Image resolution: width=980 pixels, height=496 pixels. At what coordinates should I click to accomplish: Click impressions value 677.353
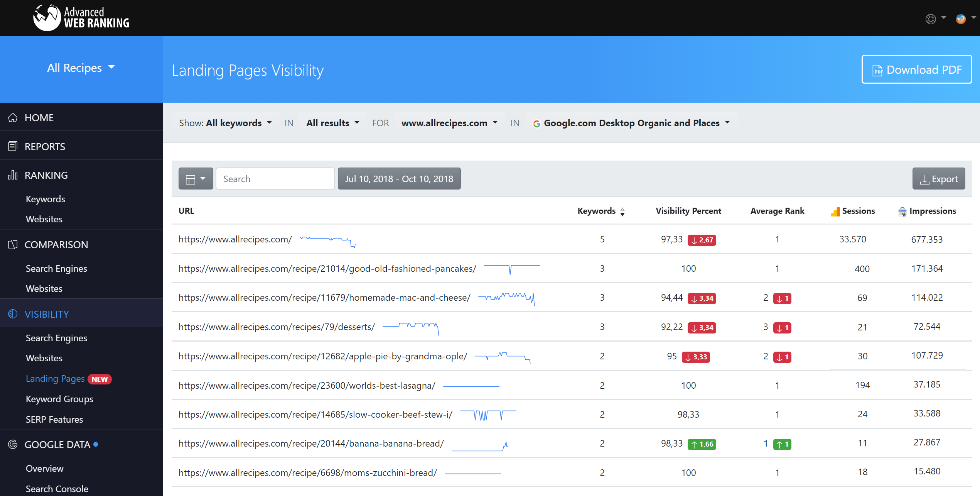click(927, 239)
